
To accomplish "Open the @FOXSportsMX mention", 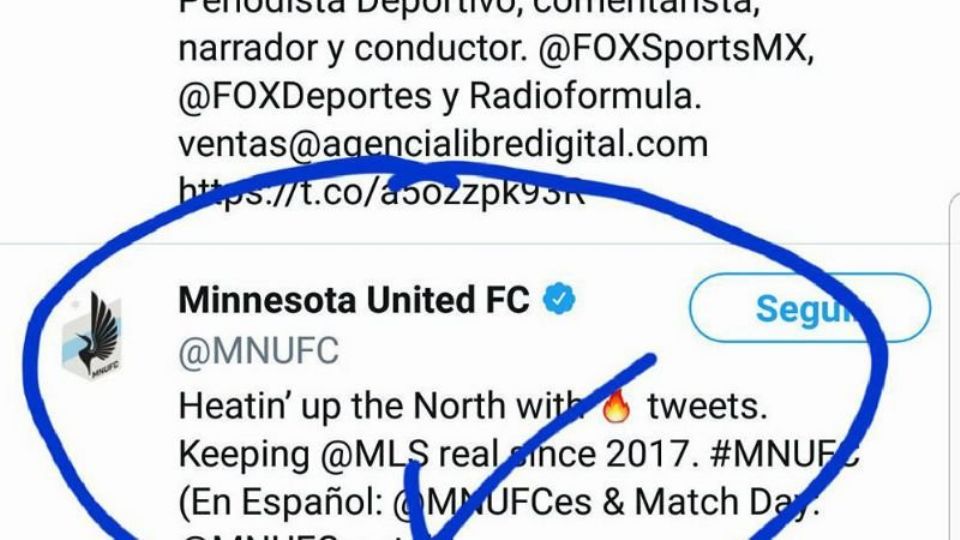I will point(676,48).
